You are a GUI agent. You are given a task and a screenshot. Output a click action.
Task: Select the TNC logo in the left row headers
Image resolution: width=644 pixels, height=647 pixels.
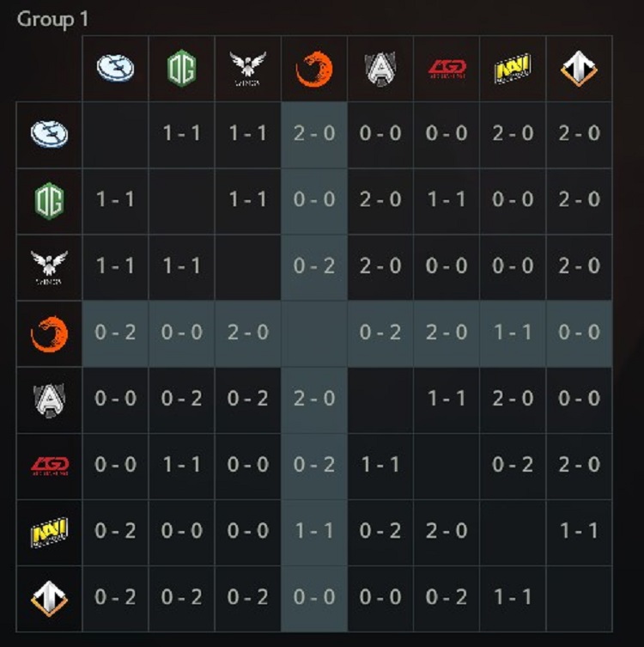point(49,333)
